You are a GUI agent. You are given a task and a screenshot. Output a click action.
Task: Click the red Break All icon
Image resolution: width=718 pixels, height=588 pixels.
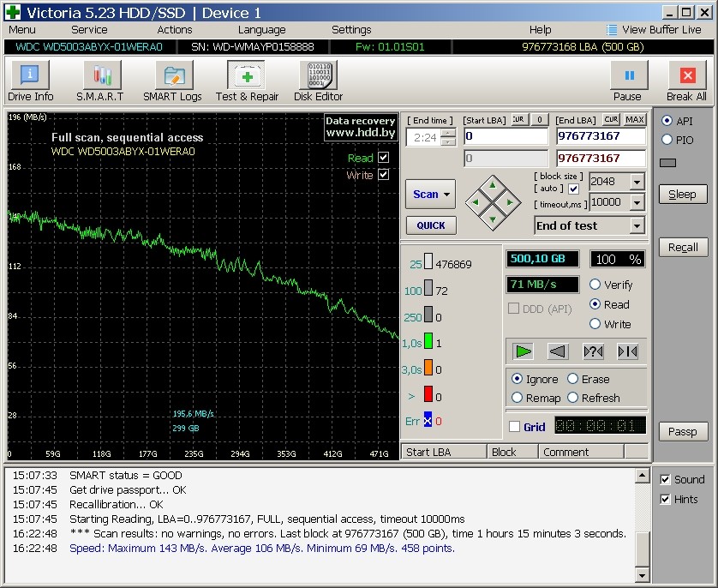pyautogui.click(x=687, y=75)
